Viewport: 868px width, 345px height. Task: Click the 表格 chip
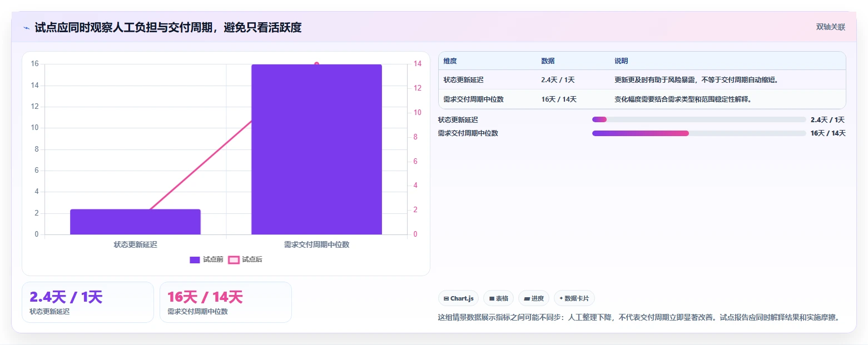point(498,298)
